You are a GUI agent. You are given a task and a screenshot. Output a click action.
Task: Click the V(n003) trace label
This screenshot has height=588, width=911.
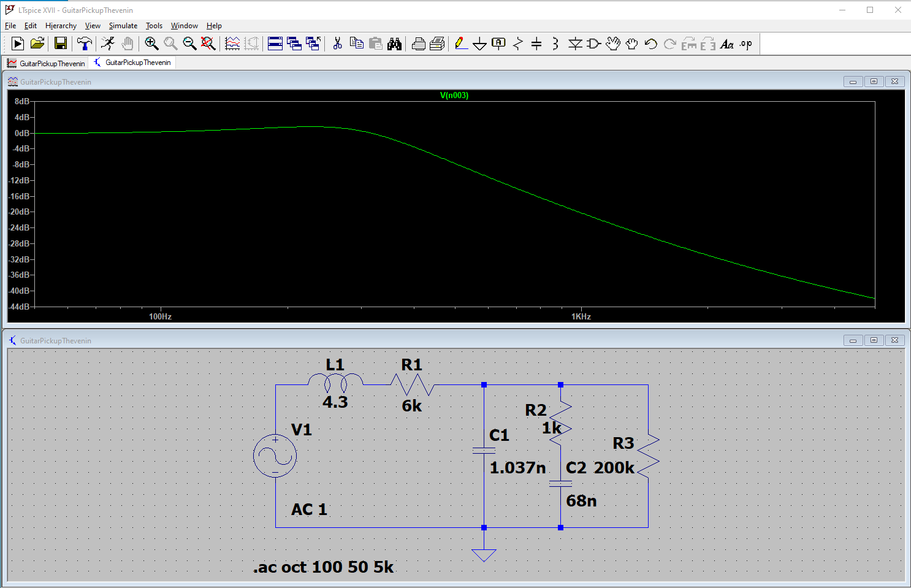point(454,95)
